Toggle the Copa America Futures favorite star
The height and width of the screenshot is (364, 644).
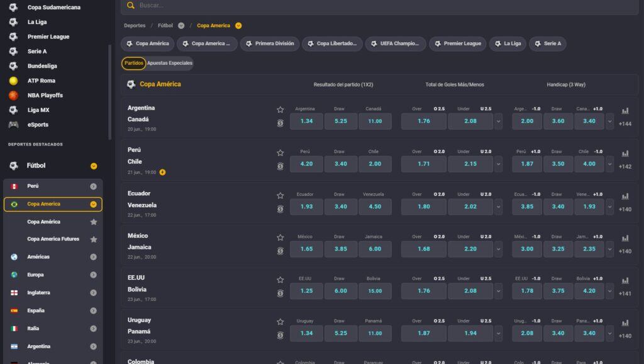(x=94, y=239)
